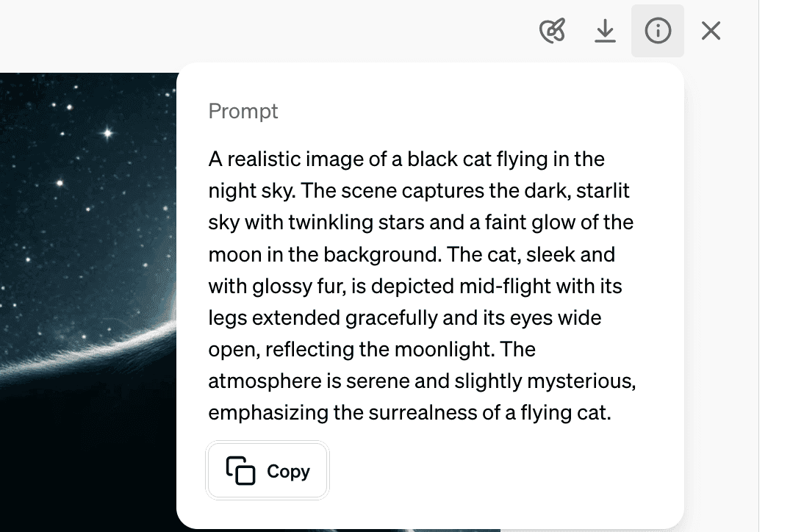Close the image viewer with X
Image resolution: width=804 pixels, height=532 pixels.
coord(711,31)
